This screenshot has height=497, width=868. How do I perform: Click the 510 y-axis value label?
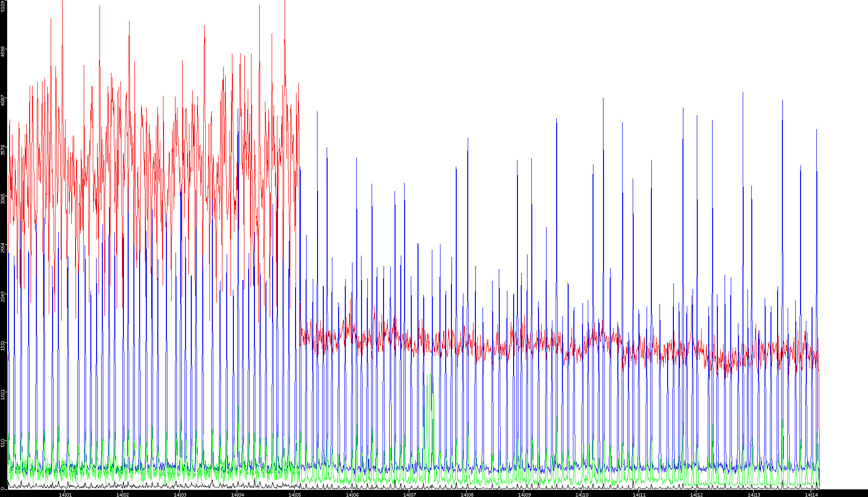3,442
